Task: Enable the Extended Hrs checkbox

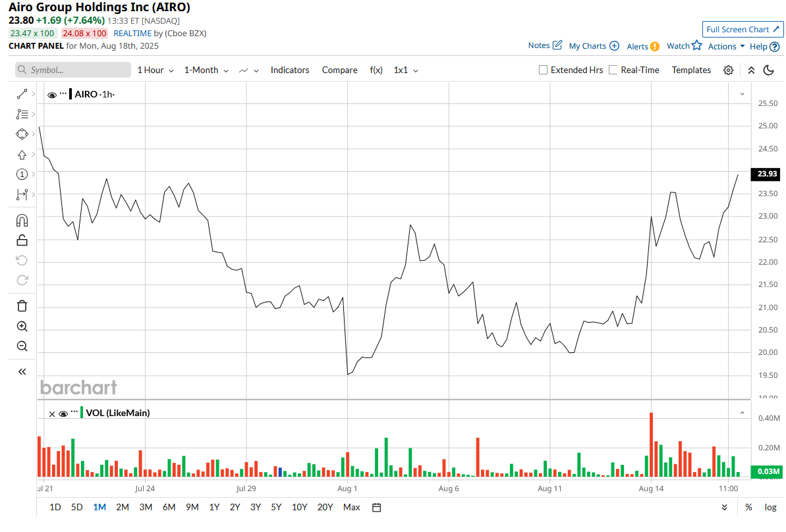Action: [543, 70]
